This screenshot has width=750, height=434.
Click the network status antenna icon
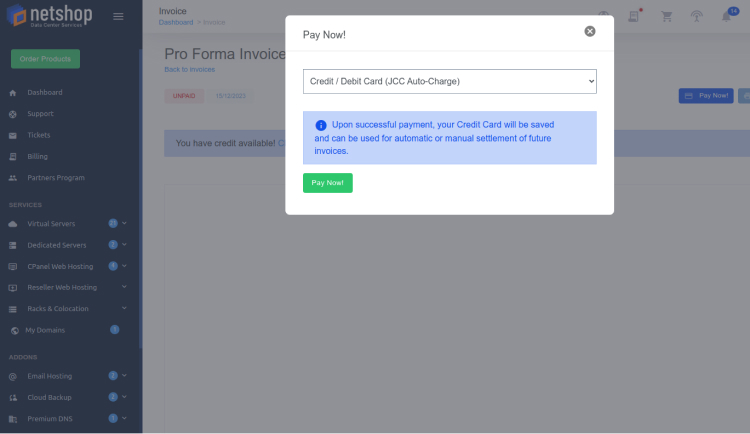(696, 16)
